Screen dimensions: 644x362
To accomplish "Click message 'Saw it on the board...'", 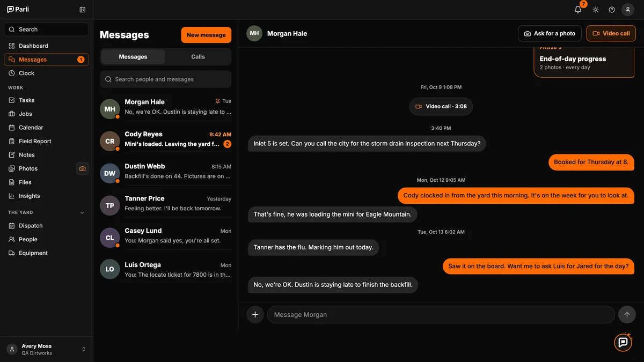I will [538, 266].
